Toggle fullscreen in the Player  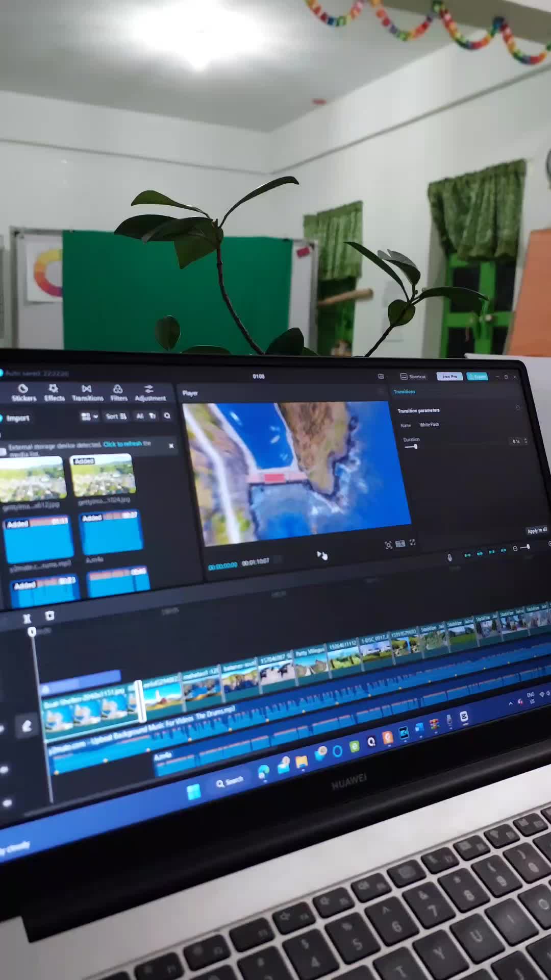point(412,543)
